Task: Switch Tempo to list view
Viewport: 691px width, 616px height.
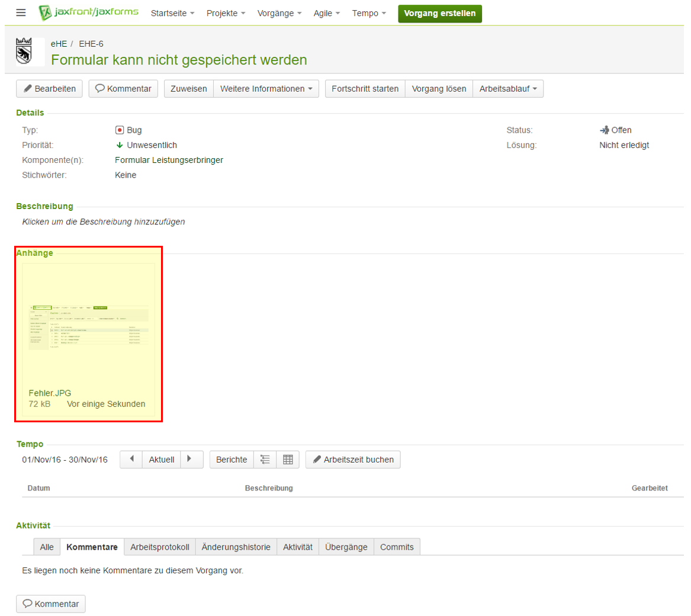Action: 265,460
